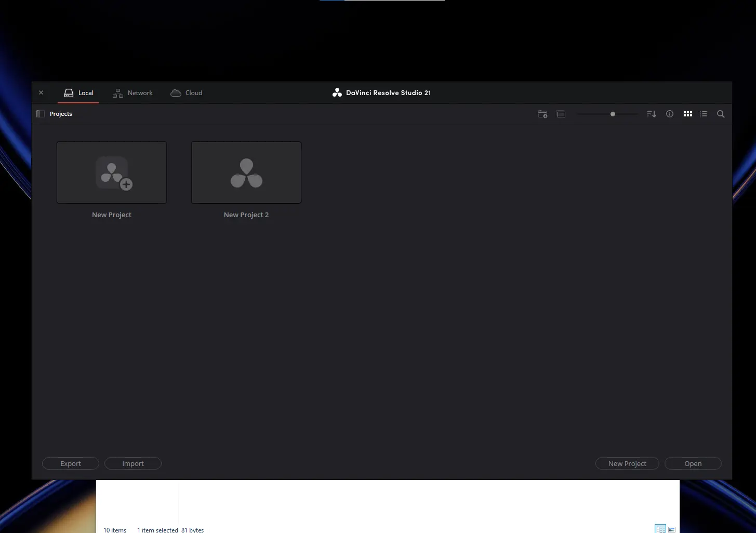This screenshot has height=533, width=756.
Task: Click the New Project thumbnail with plus
Action: (x=112, y=172)
